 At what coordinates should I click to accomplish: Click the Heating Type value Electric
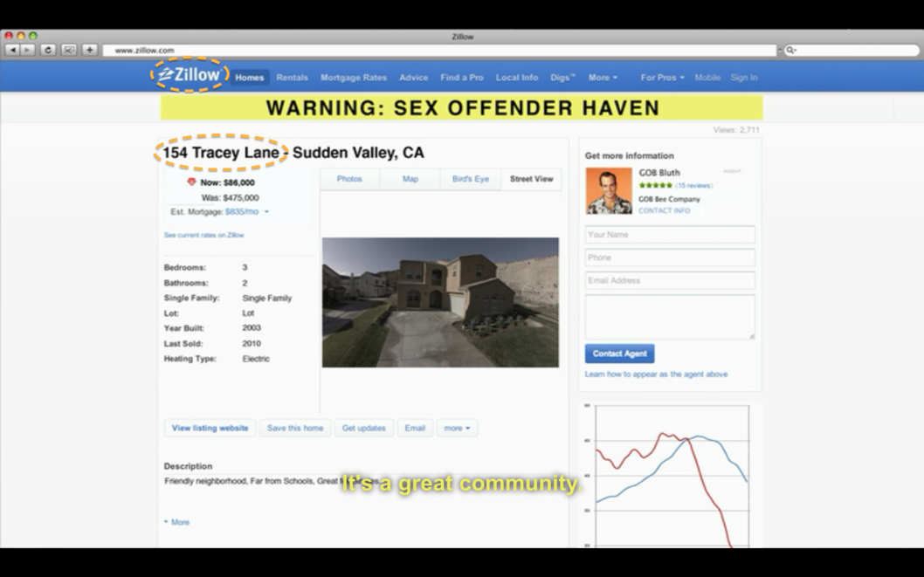(256, 359)
